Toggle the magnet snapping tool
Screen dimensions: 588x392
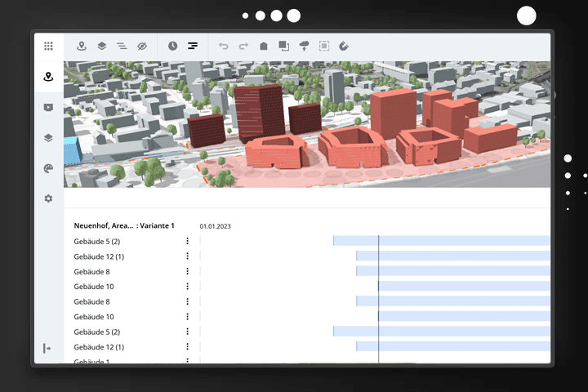(x=344, y=47)
